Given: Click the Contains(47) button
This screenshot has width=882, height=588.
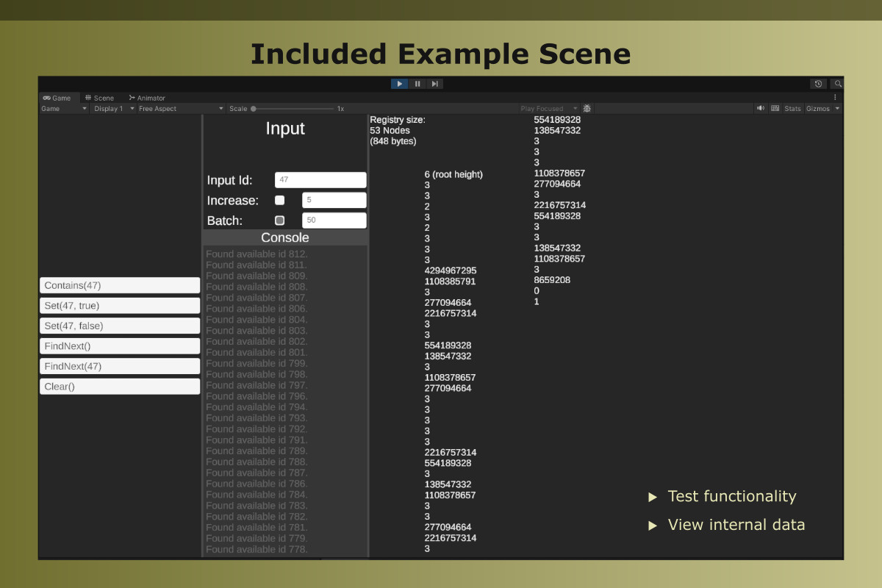Looking at the screenshot, I should pos(120,285).
